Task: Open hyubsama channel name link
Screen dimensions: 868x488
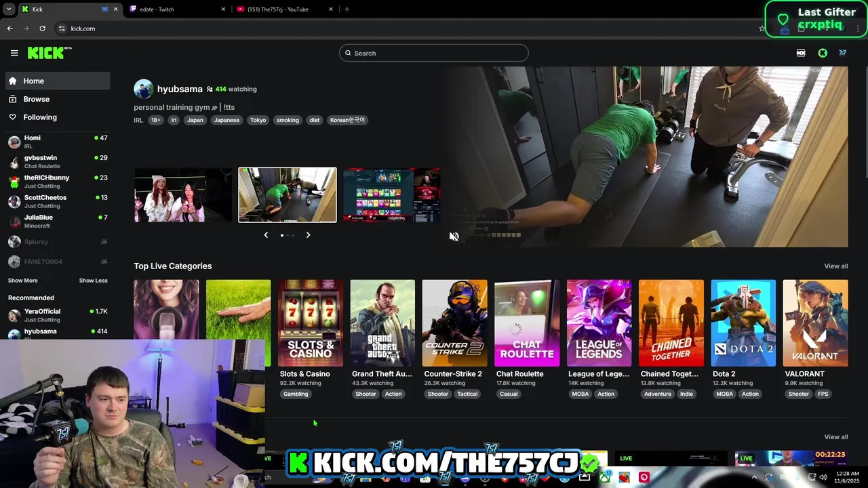Action: 180,89
